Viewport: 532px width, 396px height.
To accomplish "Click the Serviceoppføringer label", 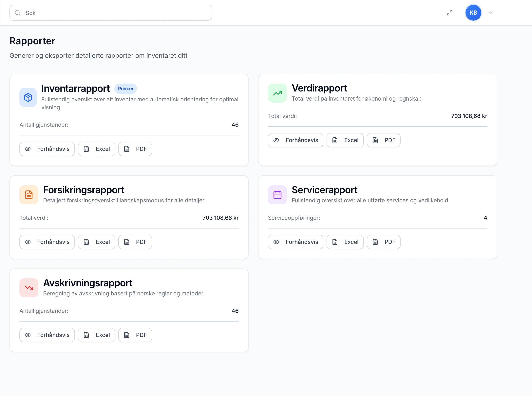I will (294, 218).
